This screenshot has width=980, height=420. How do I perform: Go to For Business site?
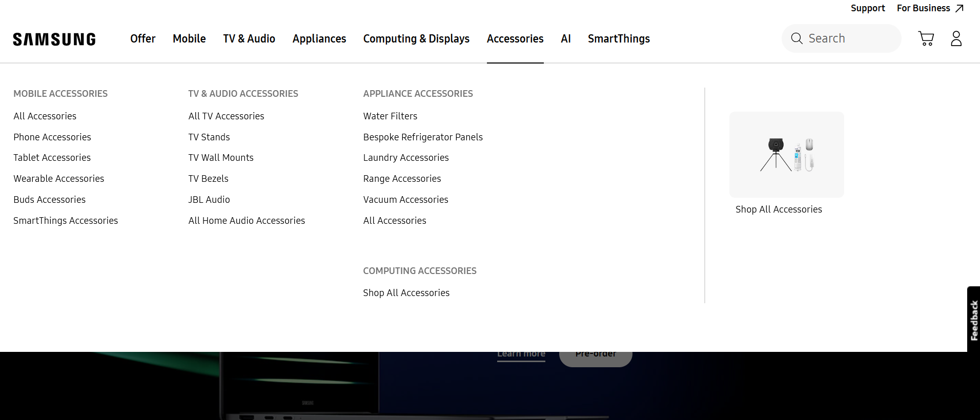coord(930,8)
